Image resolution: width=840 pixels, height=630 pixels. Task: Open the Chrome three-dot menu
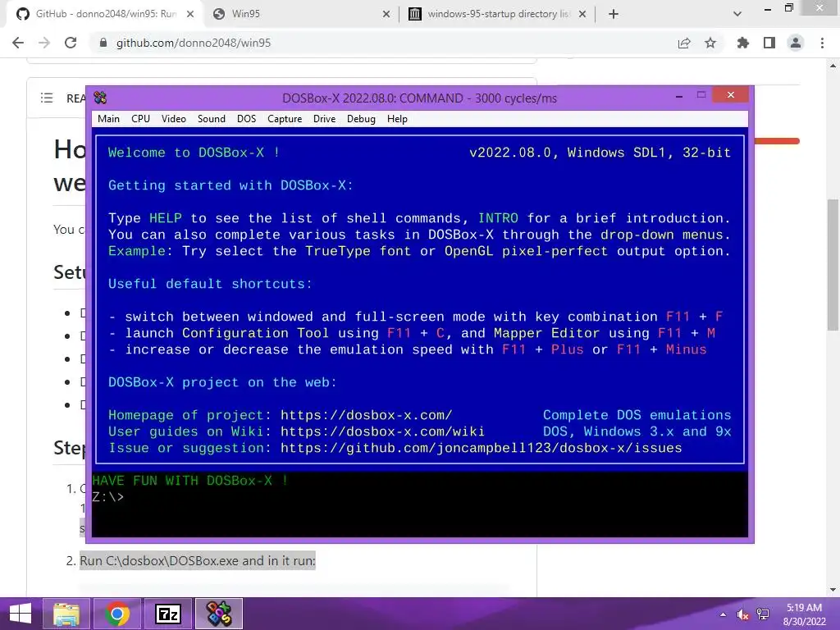pos(822,43)
